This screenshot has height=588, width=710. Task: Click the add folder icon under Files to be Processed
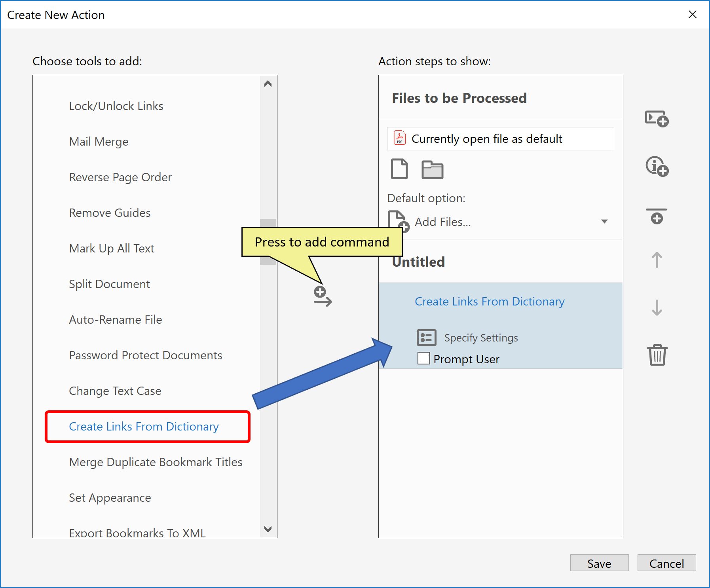[432, 169]
